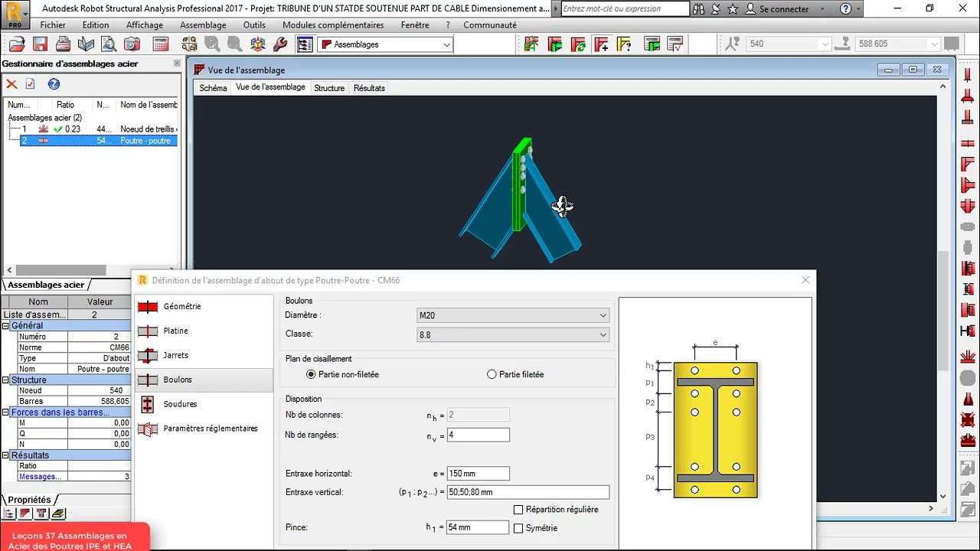Capture the view with camera icon
980x551 pixels.
tap(132, 44)
